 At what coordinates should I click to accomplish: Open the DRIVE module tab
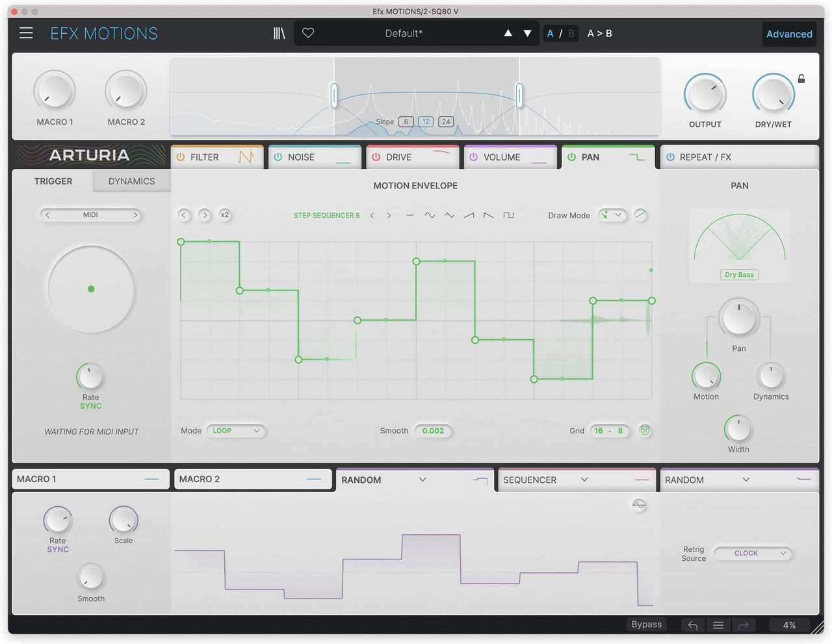tap(412, 157)
